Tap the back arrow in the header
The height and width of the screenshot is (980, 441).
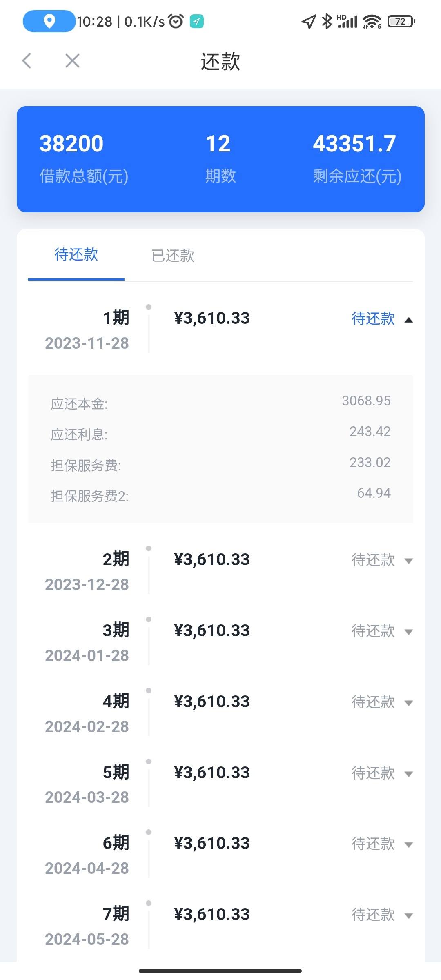click(x=27, y=61)
